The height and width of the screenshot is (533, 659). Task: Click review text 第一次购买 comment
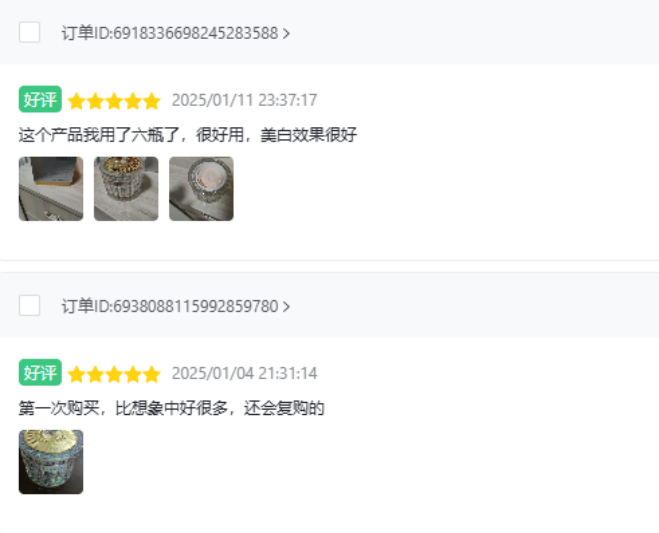pos(171,408)
